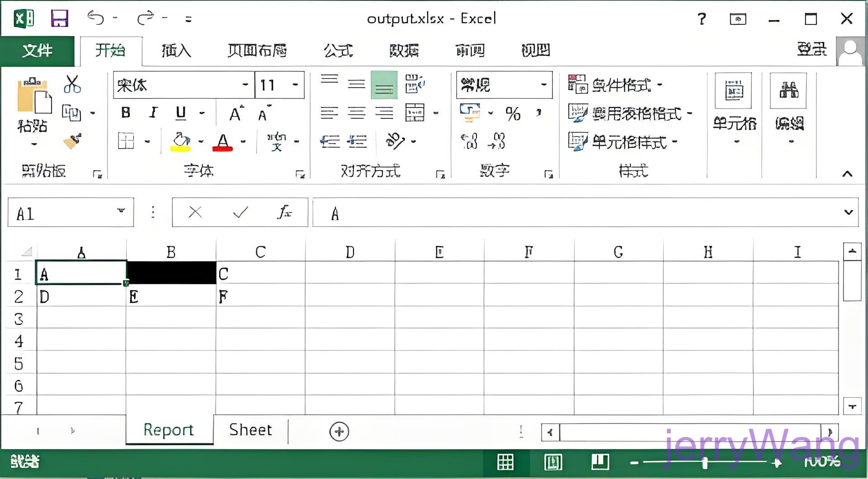Select cell C1 containing C
Viewport: 868px width, 479px height.
coord(260,274)
